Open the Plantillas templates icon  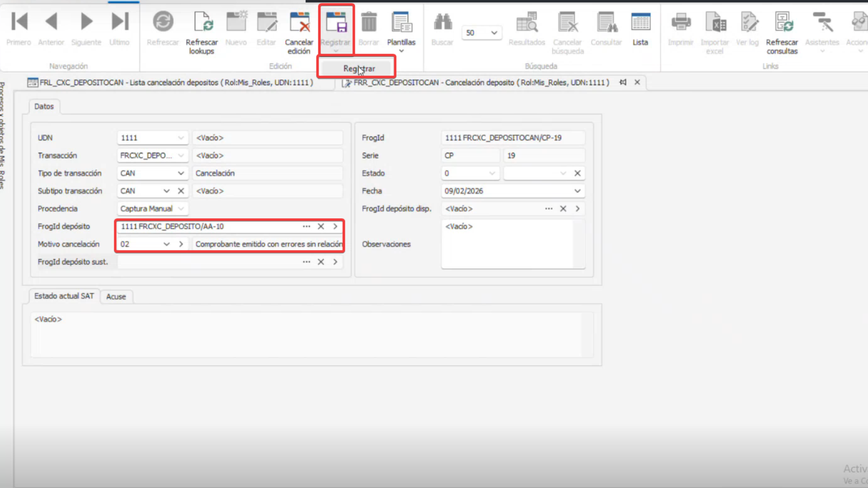coord(401,23)
